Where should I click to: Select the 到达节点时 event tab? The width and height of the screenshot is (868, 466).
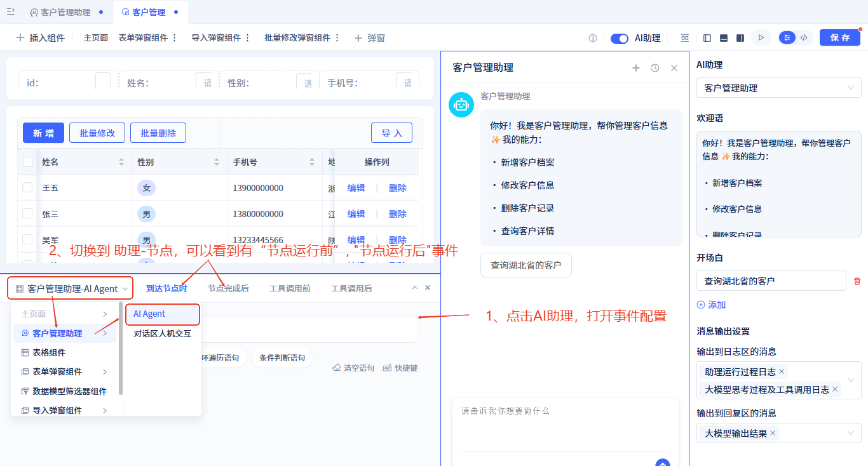pos(166,288)
